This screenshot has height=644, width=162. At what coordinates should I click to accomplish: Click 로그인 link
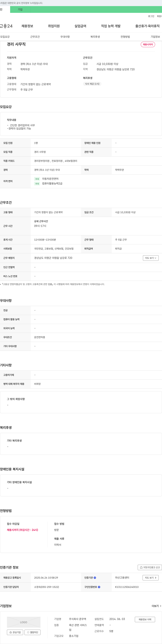(151, 16)
